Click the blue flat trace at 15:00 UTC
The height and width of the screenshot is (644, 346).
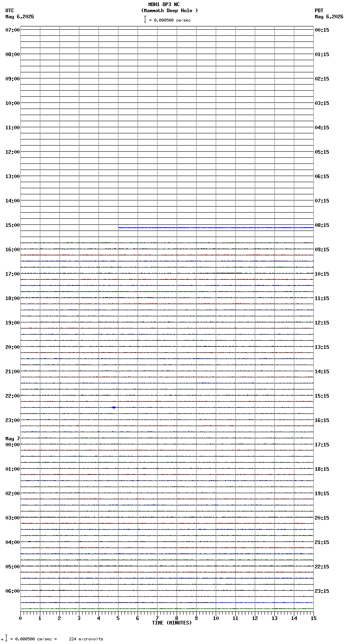(x=216, y=228)
